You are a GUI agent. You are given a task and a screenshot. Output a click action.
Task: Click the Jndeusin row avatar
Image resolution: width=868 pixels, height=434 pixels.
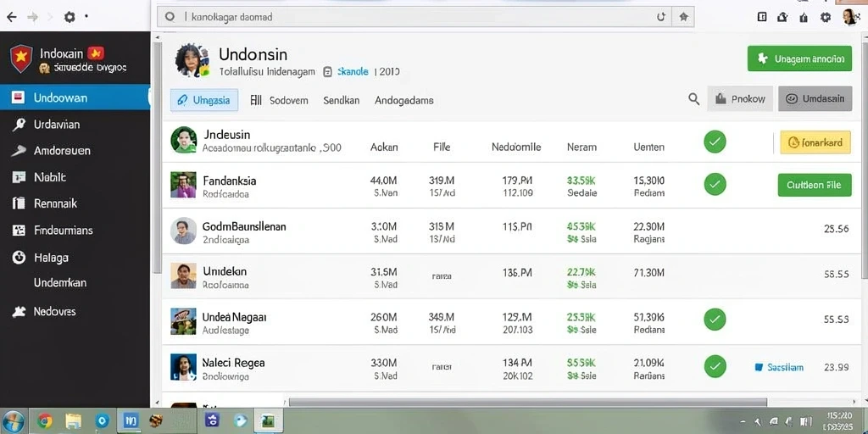pyautogui.click(x=184, y=140)
